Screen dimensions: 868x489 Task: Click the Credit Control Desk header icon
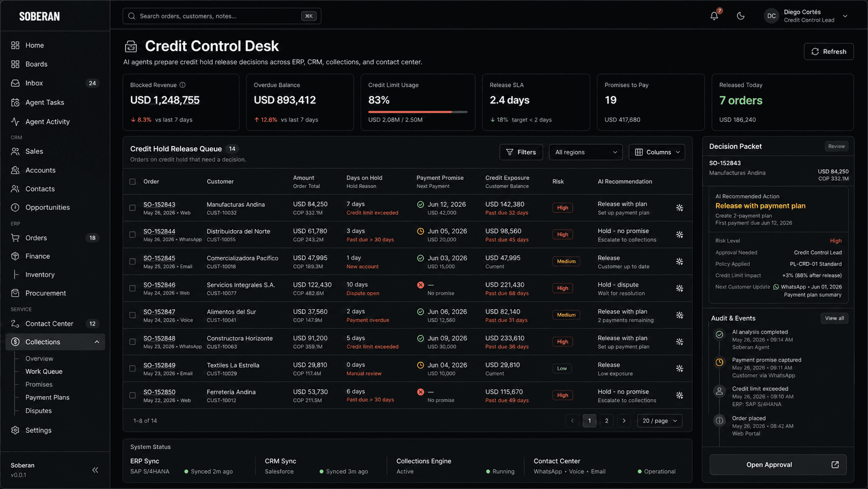(131, 47)
